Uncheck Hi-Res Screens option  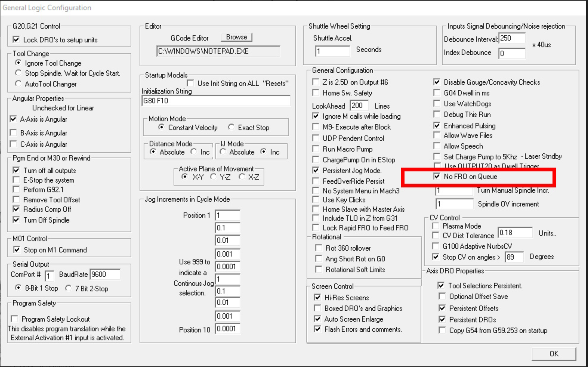(x=317, y=297)
